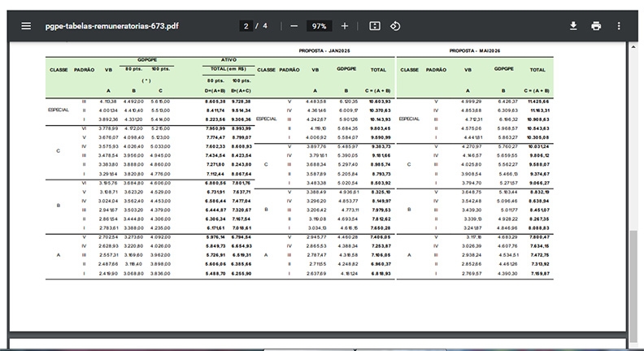Click the scroll up arrow on the right
This screenshot has width=644, height=351.
tap(633, 49)
